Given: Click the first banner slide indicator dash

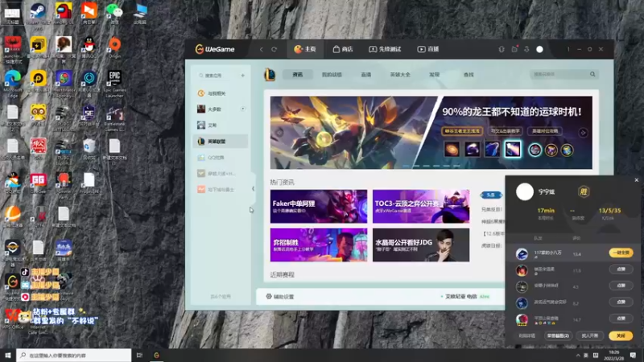Looking at the screenshot, I should 407,166.
